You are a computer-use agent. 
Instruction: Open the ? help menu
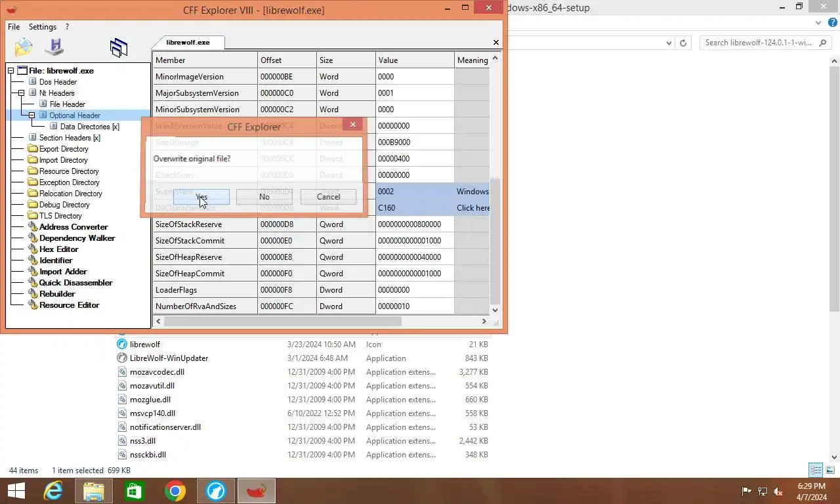coord(67,27)
